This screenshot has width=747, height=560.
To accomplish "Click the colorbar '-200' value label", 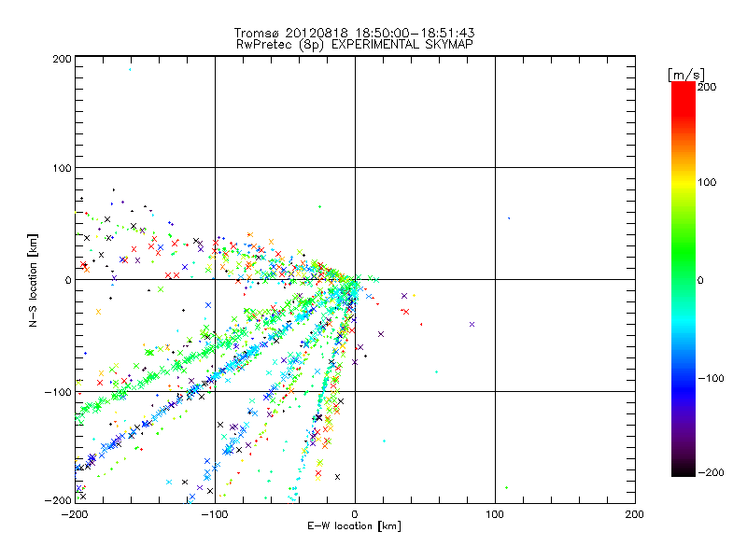I will [x=711, y=472].
